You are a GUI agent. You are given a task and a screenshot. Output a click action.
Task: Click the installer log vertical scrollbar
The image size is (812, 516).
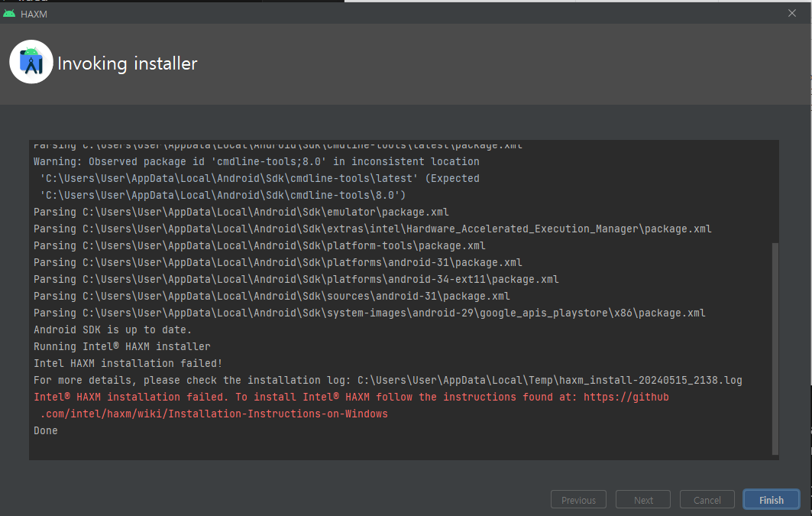click(775, 348)
